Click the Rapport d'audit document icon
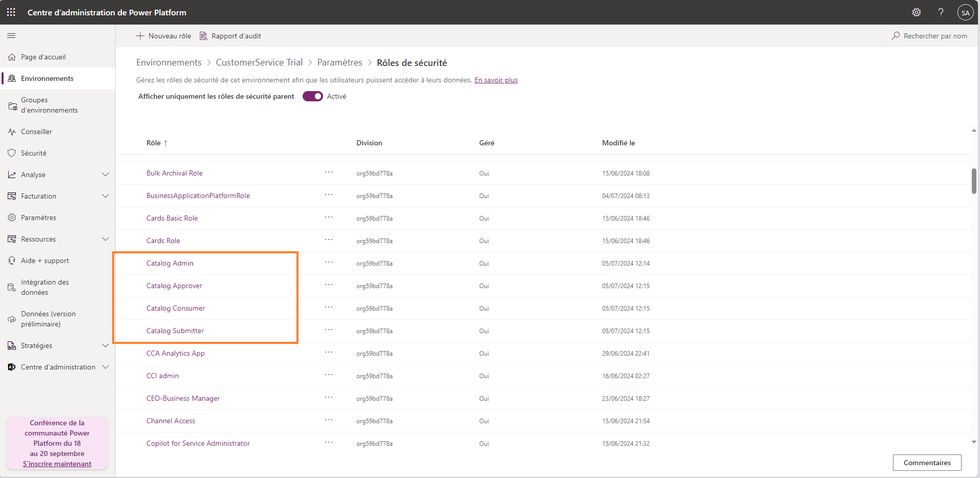980x478 pixels. coord(203,36)
